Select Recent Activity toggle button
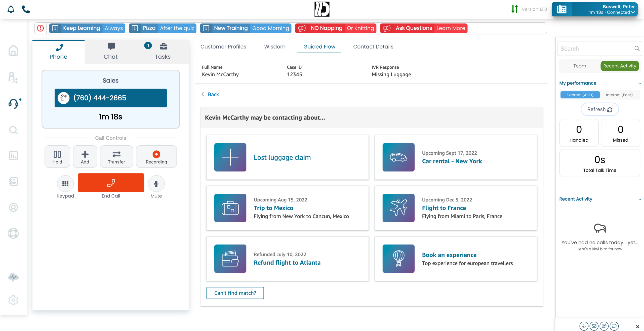 (620, 66)
